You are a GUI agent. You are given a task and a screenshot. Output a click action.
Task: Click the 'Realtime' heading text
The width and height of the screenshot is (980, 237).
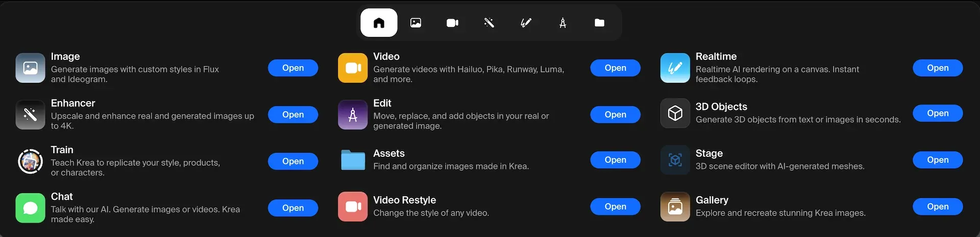[716, 56]
